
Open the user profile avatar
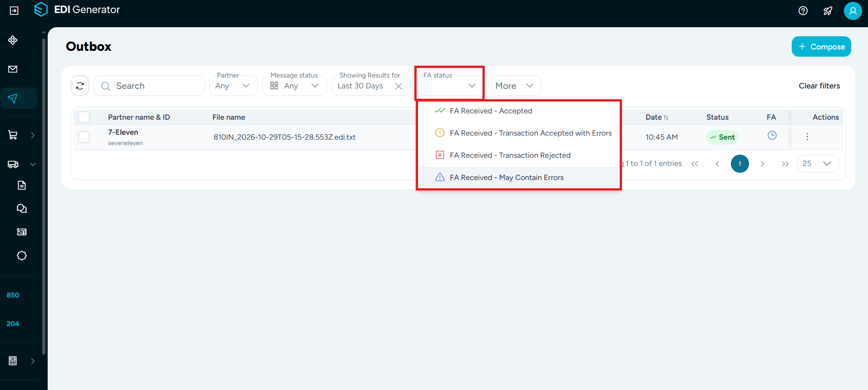click(x=853, y=10)
